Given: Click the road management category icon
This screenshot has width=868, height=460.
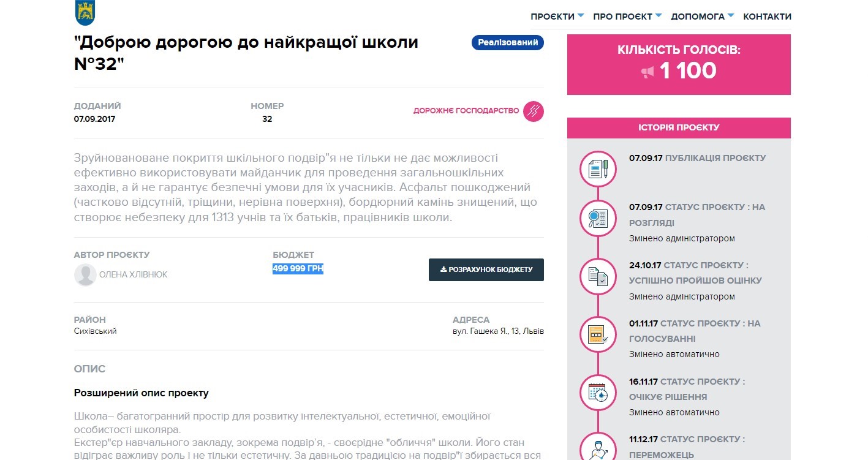Looking at the screenshot, I should point(533,111).
